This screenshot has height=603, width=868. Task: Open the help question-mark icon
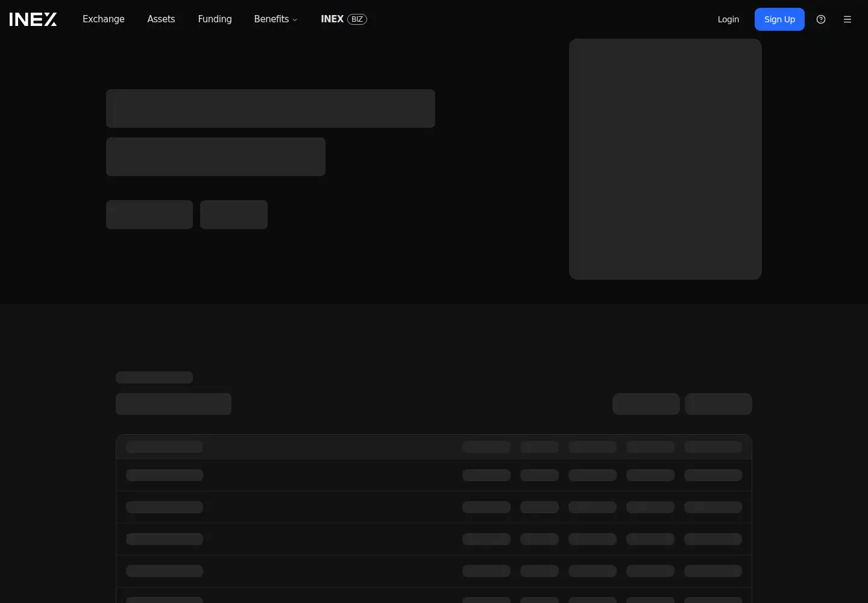point(821,19)
